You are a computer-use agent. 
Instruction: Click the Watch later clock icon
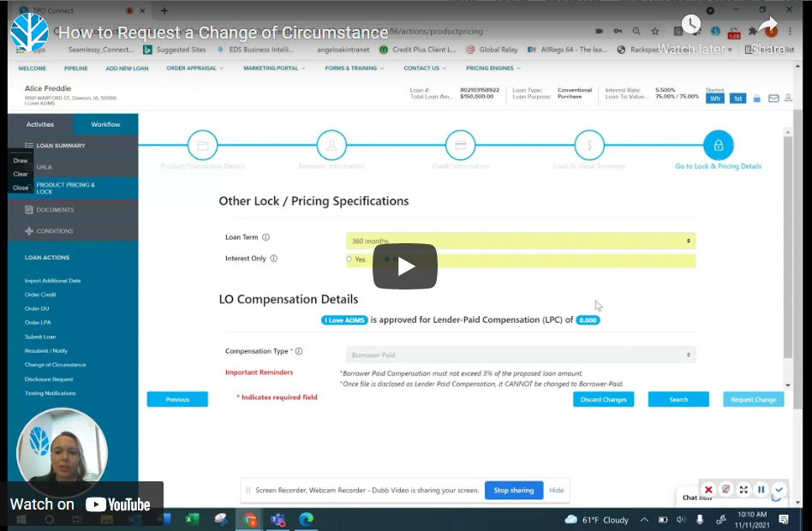tap(691, 24)
